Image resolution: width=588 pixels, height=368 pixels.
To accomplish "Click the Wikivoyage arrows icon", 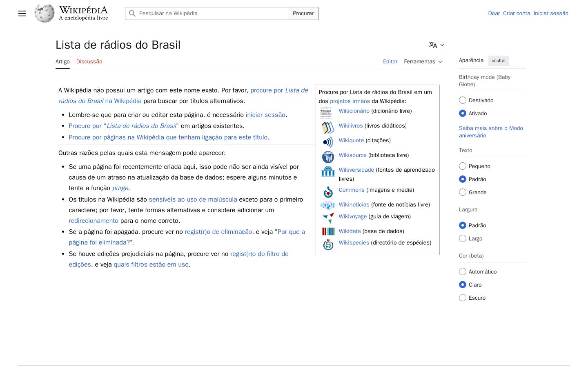I will click(328, 218).
